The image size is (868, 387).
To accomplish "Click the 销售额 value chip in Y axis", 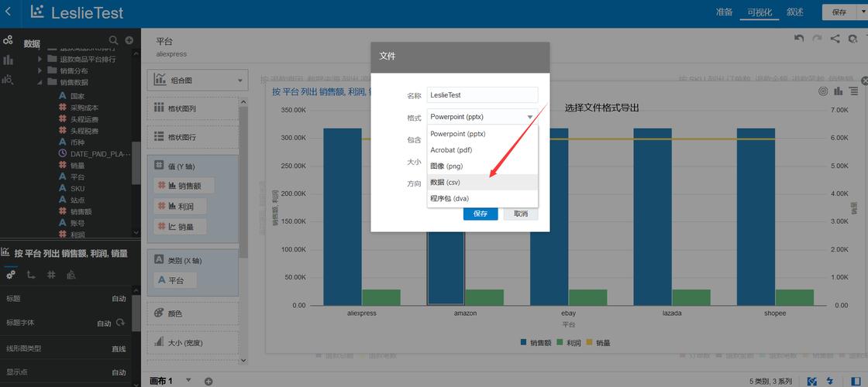I will 184,186.
